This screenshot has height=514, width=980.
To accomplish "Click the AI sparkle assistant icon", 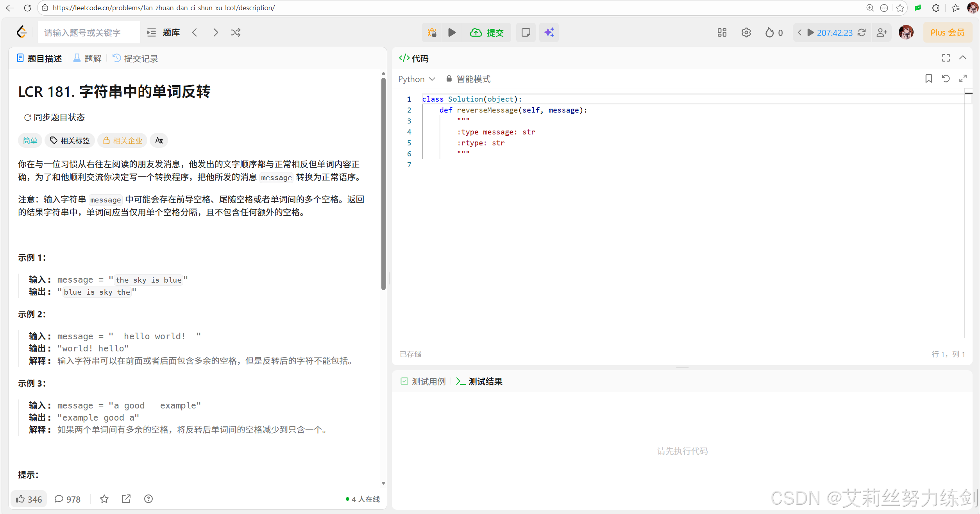I will point(549,32).
